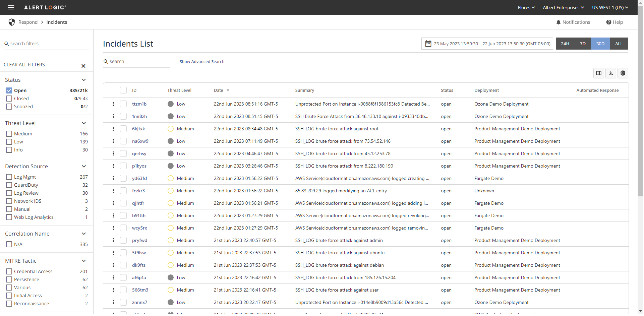Collapse the Threat Level filter section
Screen dimensions: 644x316
(x=84, y=123)
